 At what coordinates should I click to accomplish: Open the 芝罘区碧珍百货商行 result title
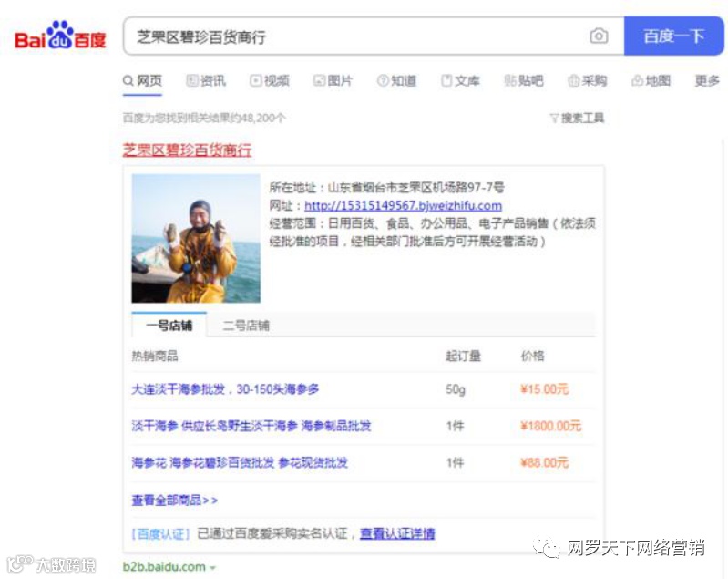[x=187, y=150]
